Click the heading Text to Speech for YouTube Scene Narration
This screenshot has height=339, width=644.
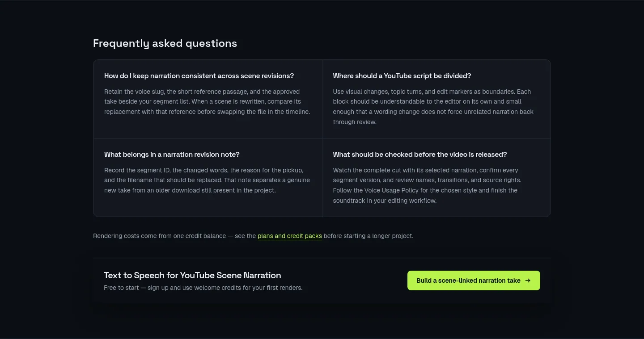192,275
